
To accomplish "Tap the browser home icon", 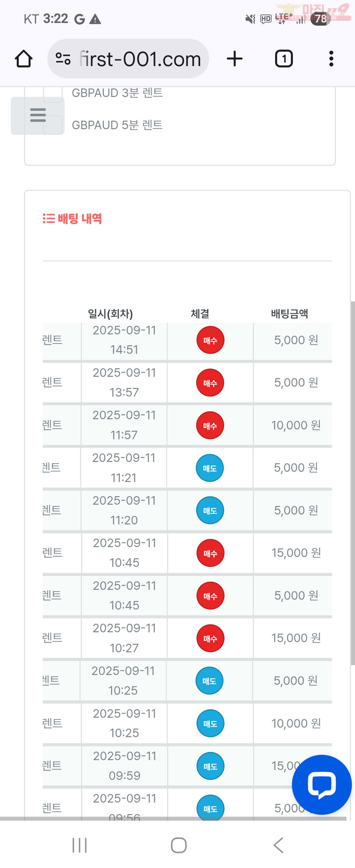I will [x=24, y=59].
